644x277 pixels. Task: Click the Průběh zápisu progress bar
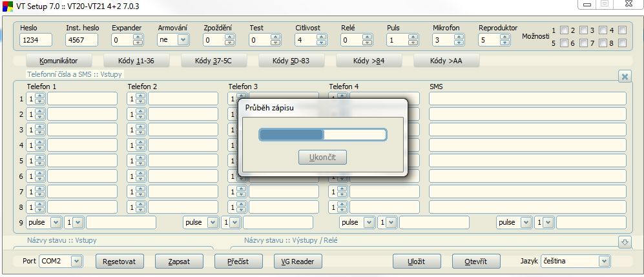(322, 134)
